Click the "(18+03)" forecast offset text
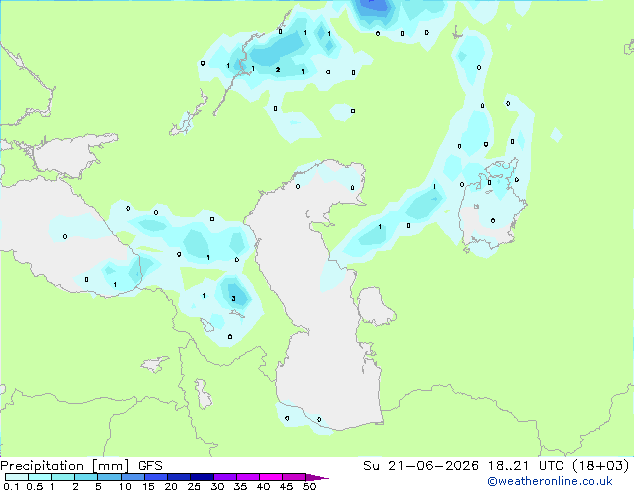Image resolution: width=634 pixels, height=490 pixels. point(601,466)
